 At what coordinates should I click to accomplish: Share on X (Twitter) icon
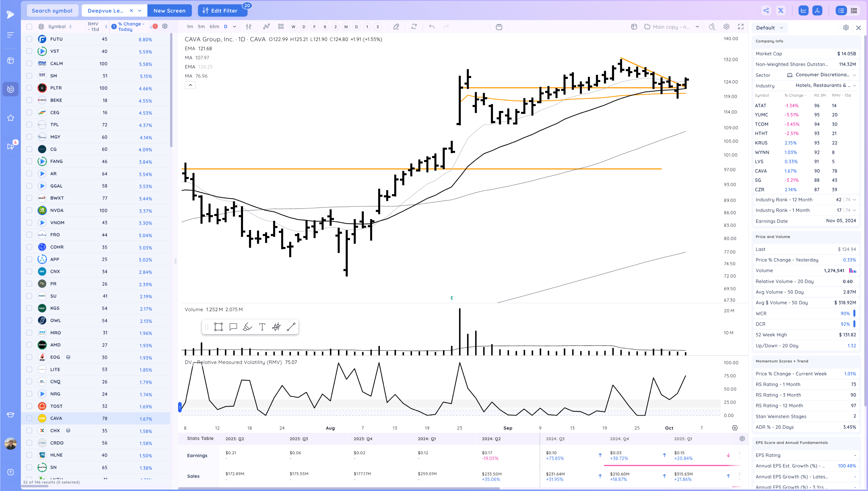click(781, 10)
